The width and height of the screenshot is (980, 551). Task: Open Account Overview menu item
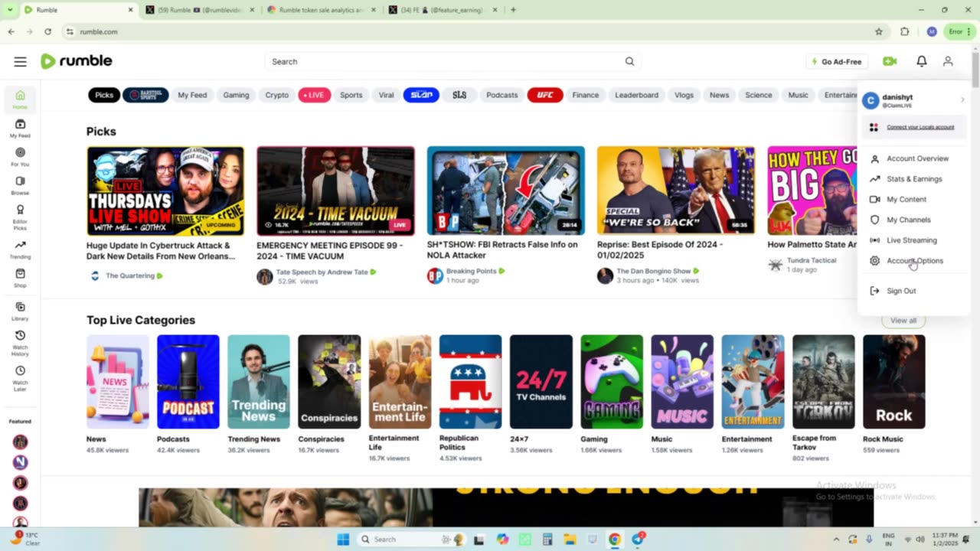917,158
